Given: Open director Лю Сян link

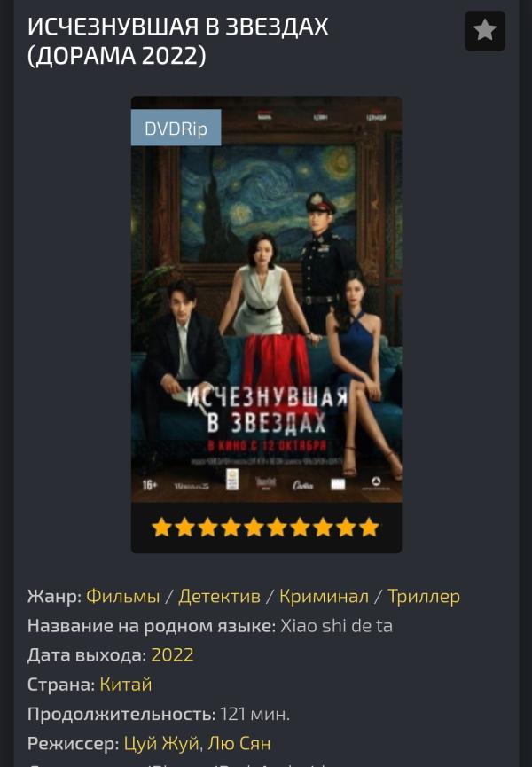Looking at the screenshot, I should 239,744.
